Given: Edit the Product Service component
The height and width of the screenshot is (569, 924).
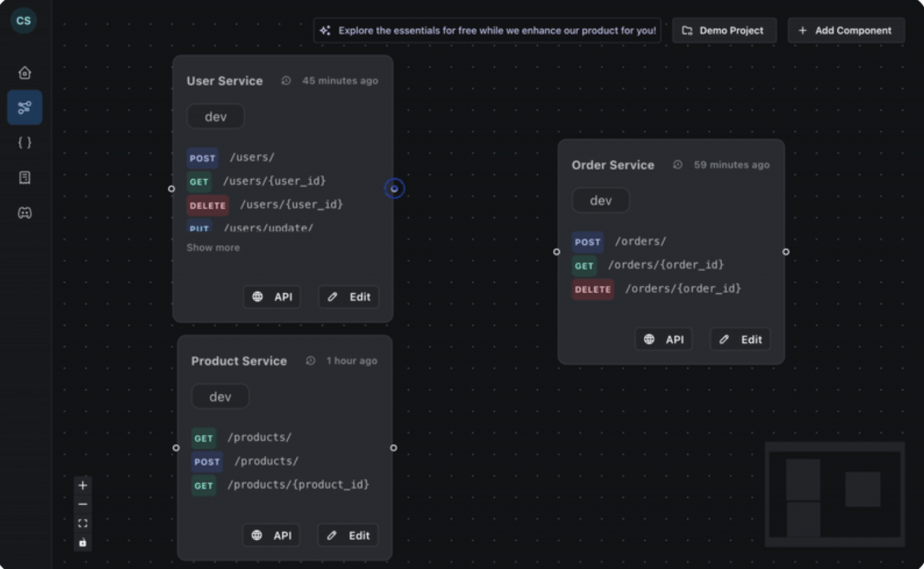Looking at the screenshot, I should pyautogui.click(x=348, y=535).
